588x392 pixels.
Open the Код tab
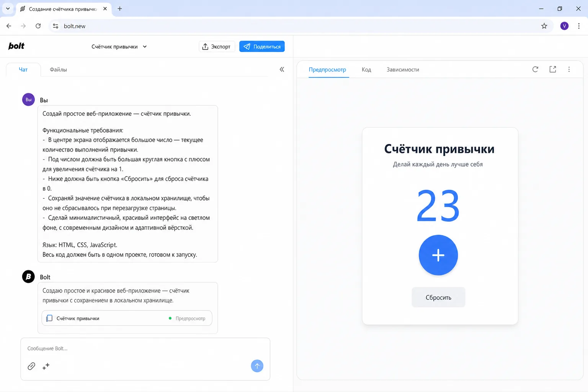366,70
